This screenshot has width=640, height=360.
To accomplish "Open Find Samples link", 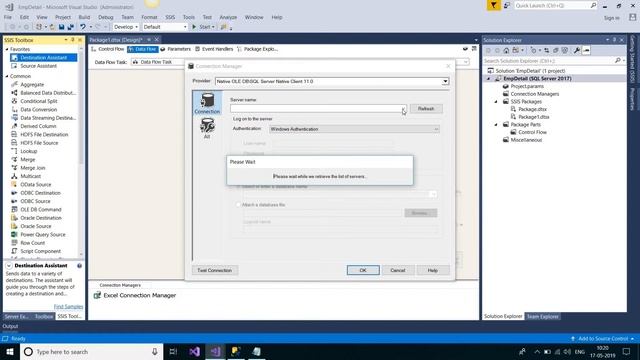I will pos(68,307).
